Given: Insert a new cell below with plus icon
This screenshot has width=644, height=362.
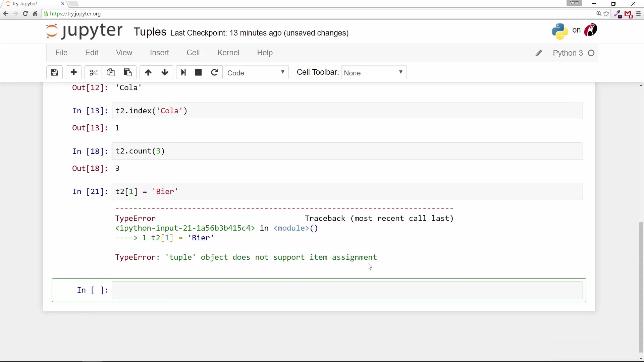Looking at the screenshot, I should pyautogui.click(x=74, y=72).
